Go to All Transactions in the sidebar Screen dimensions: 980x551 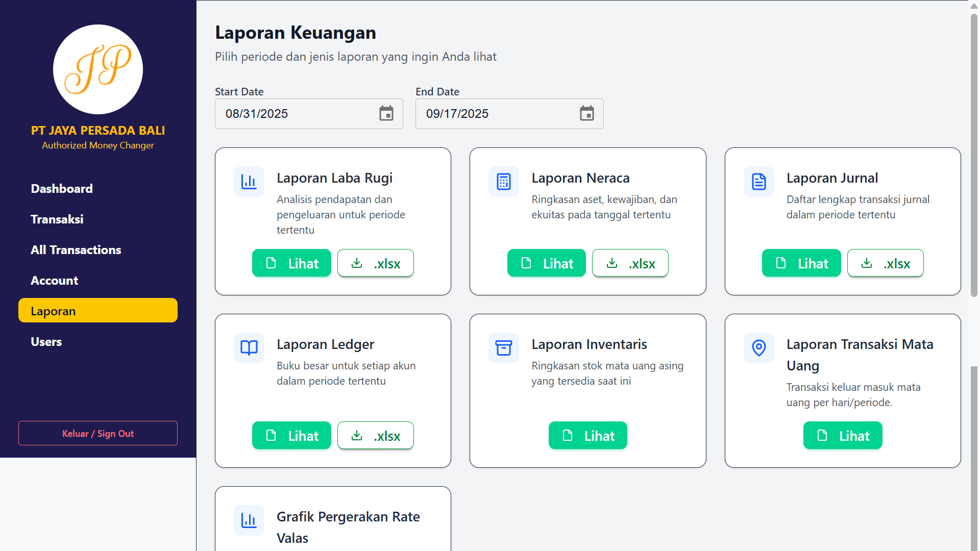pos(76,250)
